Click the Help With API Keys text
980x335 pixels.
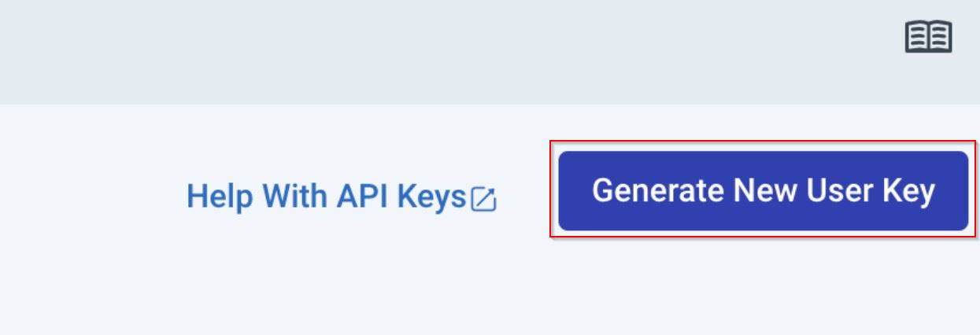(x=327, y=197)
